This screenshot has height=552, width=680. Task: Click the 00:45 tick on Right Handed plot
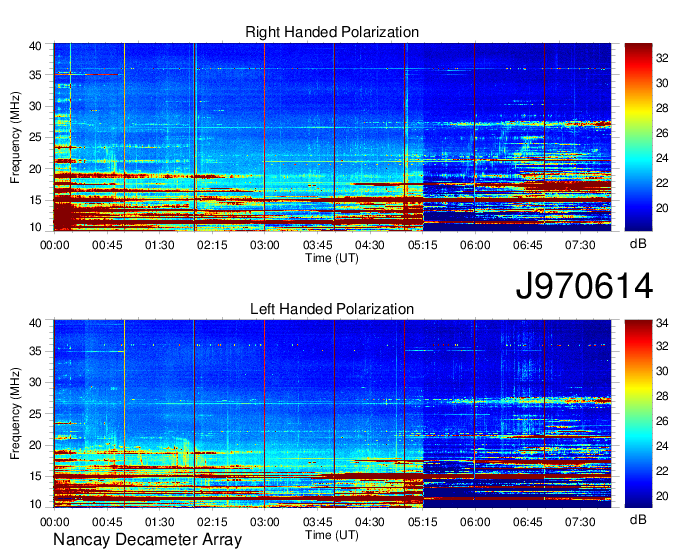point(107,245)
